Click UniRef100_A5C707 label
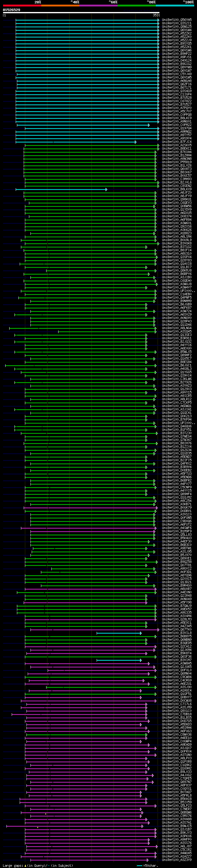This screenshot has height=868, width=197. [x=177, y=111]
